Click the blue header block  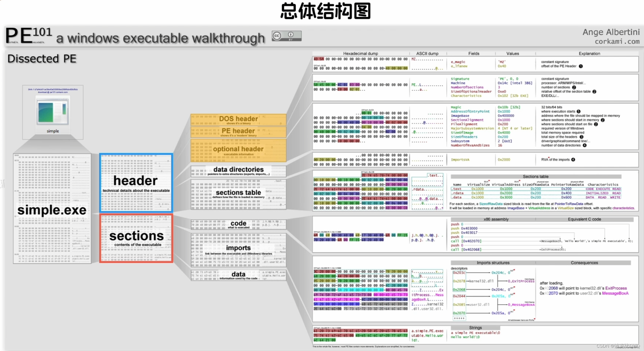(x=136, y=183)
